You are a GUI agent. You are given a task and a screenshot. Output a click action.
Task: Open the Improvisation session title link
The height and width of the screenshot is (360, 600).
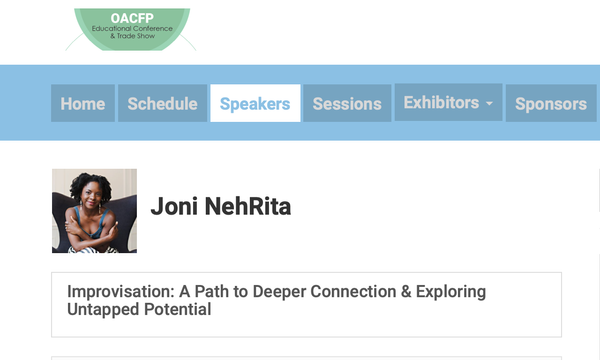(x=276, y=300)
